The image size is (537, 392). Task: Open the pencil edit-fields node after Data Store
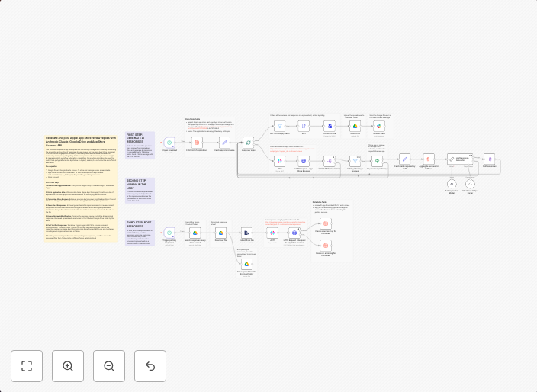pyautogui.click(x=224, y=143)
